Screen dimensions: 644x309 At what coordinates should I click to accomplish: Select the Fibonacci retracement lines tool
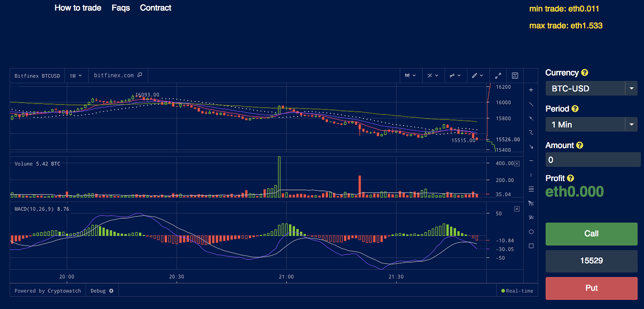(x=531, y=189)
